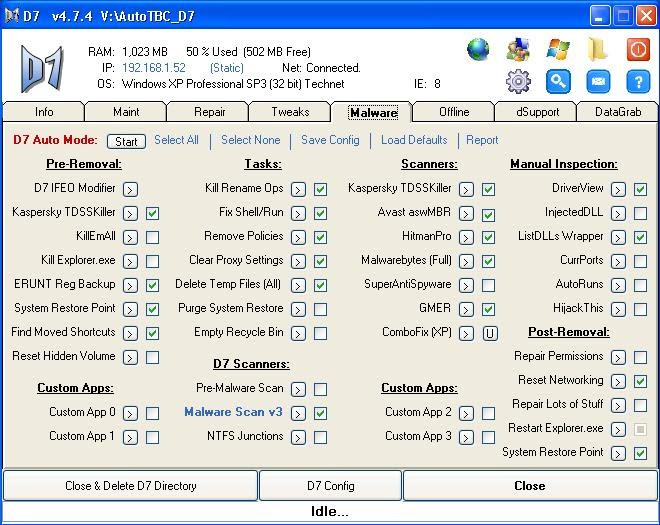Click the globe internet icon
Screen dimensions: 660x525
click(478, 50)
